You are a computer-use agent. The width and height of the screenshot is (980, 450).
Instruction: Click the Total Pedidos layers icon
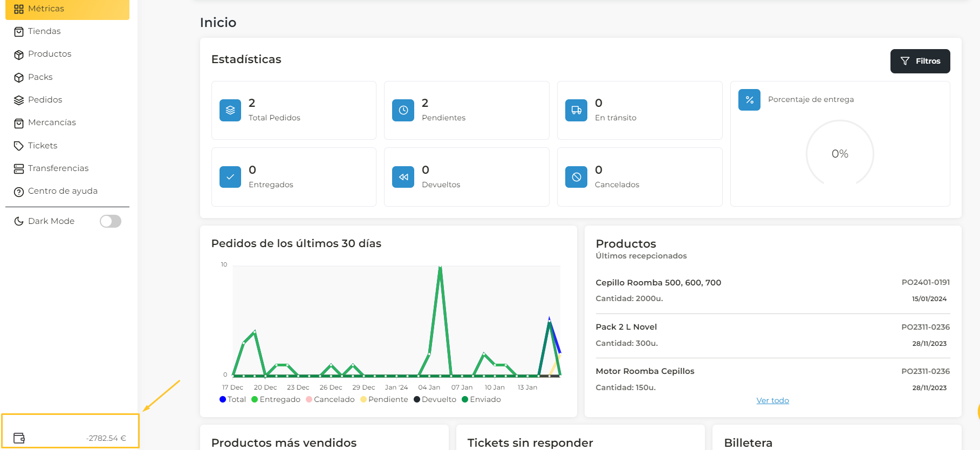[x=230, y=110]
